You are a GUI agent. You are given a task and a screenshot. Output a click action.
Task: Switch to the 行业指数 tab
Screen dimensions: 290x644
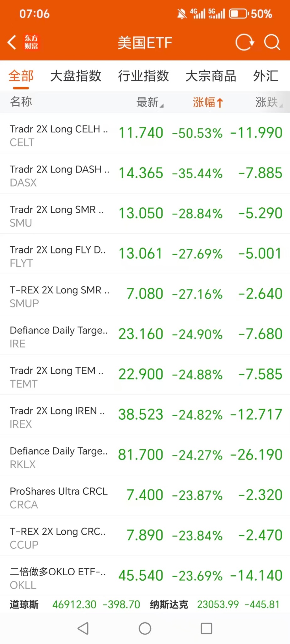(143, 76)
